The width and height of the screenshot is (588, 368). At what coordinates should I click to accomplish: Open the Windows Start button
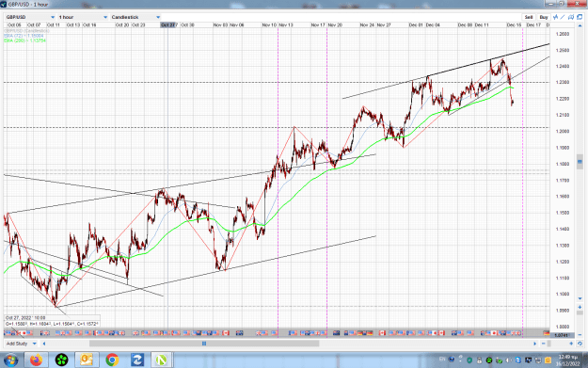[x=10, y=360]
